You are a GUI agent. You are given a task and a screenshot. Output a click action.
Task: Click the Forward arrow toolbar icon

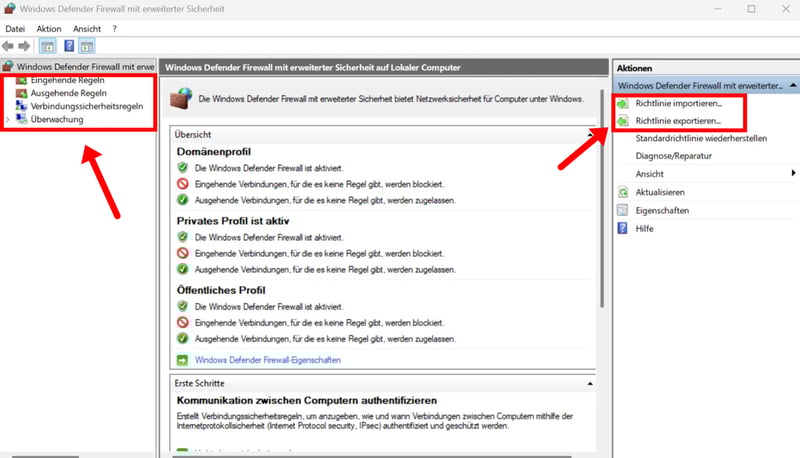(24, 46)
